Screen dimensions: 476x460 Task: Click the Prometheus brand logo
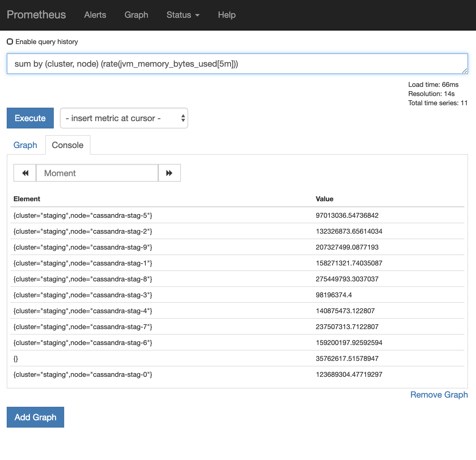tap(36, 15)
